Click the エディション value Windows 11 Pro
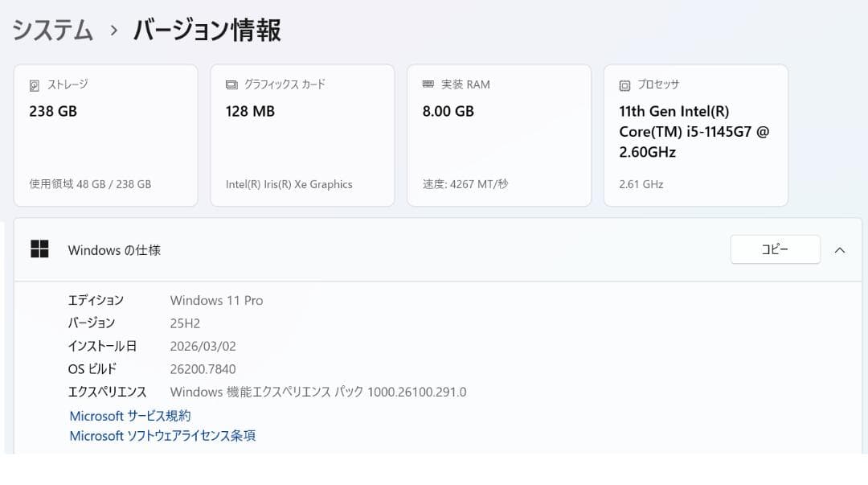The height and width of the screenshot is (485, 868). 216,300
